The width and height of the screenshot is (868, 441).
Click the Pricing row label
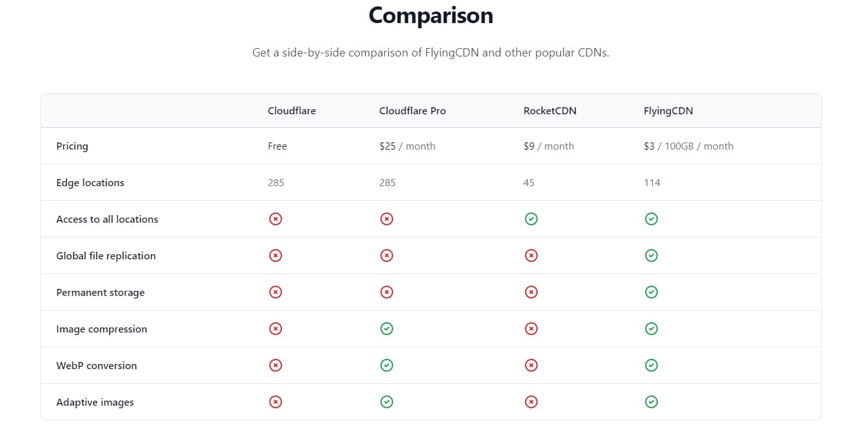tap(72, 146)
